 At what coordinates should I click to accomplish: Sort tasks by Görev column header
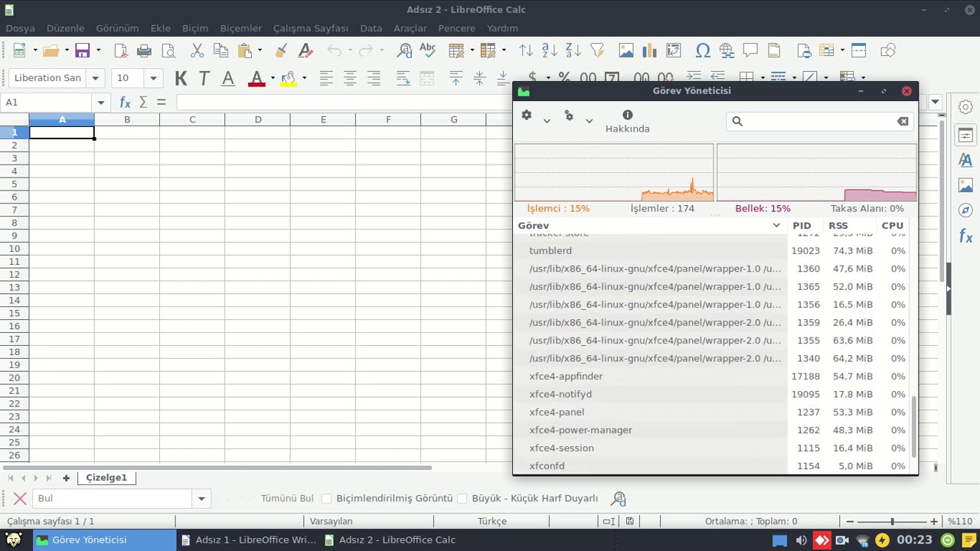click(650, 226)
